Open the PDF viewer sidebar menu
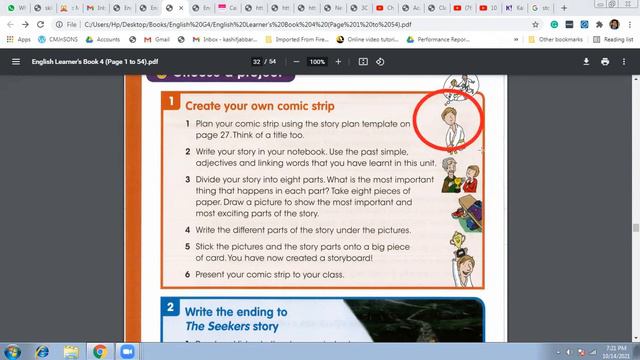This screenshot has width=640, height=360. coord(16,62)
